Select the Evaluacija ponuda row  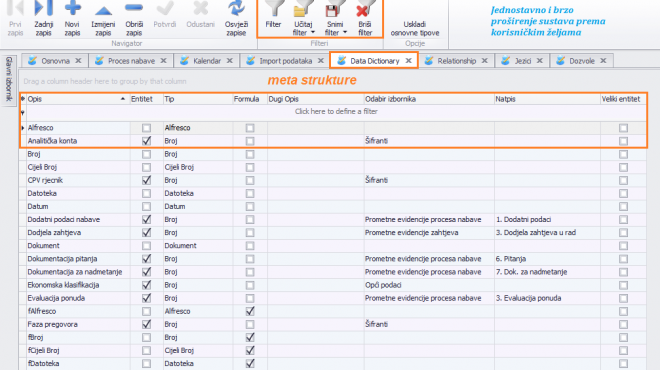(333, 298)
